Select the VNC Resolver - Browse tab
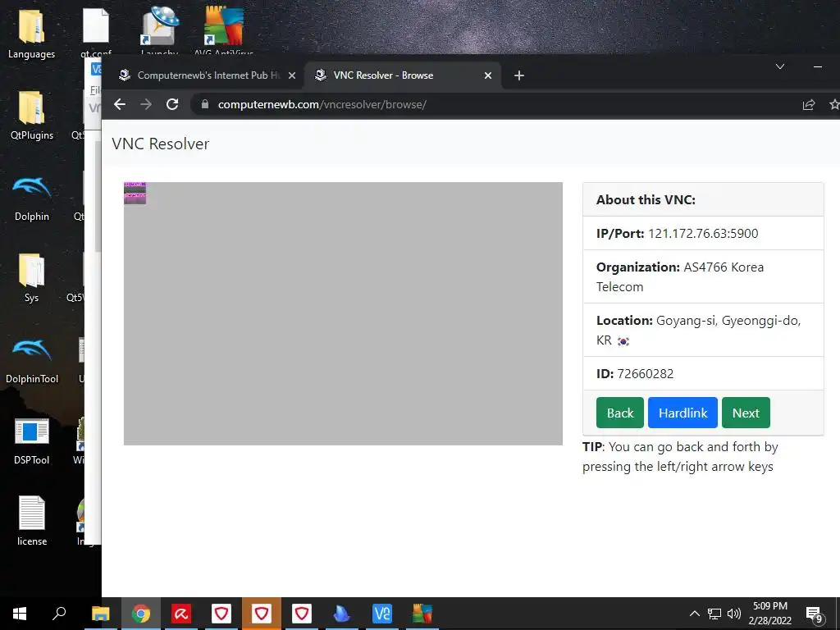This screenshot has height=630, width=840. point(402,75)
